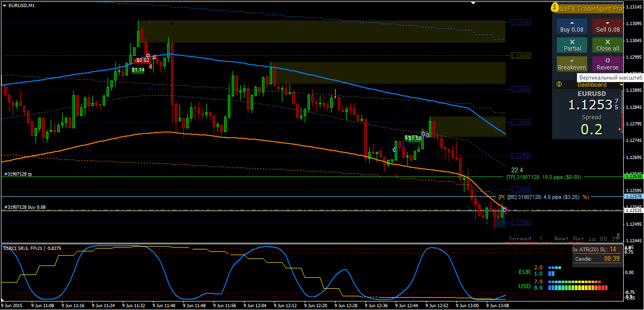Click the 1.13100 level label
This screenshot has width=644, height=310.
[521, 22]
